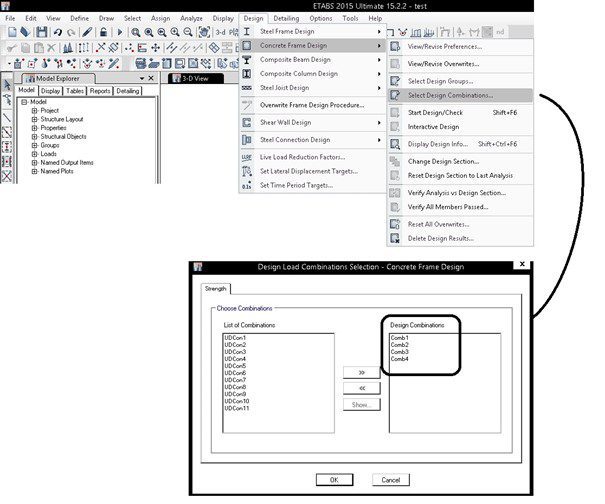Open Steel Joist Design submenu
This screenshot has height=504, width=605.
(x=312, y=88)
